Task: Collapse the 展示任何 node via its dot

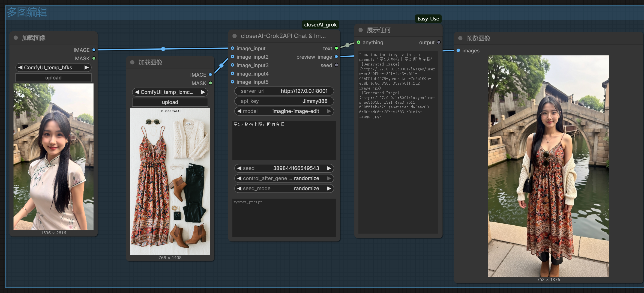Action: pos(361,30)
